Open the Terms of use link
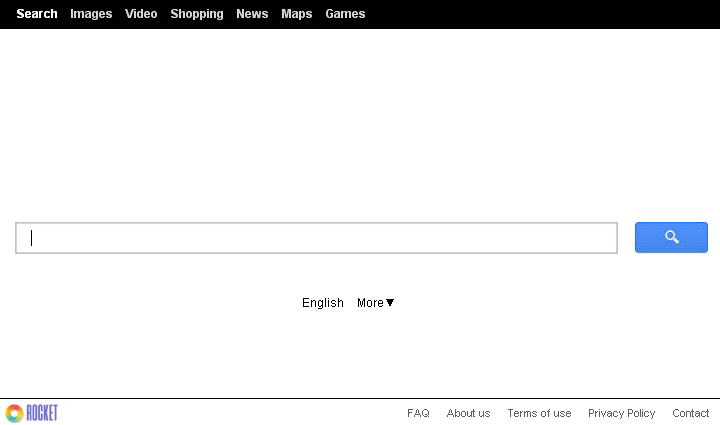 [x=539, y=413]
